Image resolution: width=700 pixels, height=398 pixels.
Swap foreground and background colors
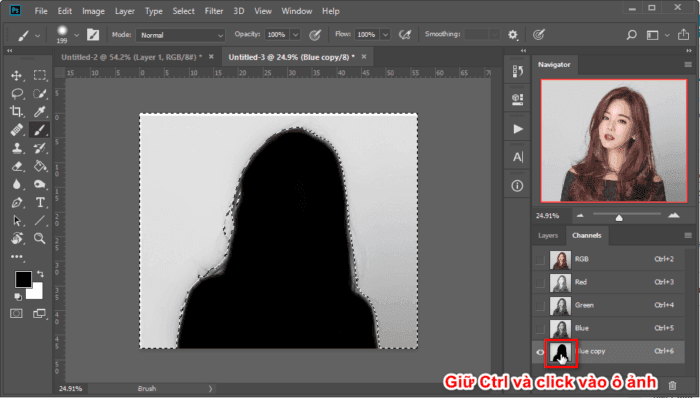40,274
